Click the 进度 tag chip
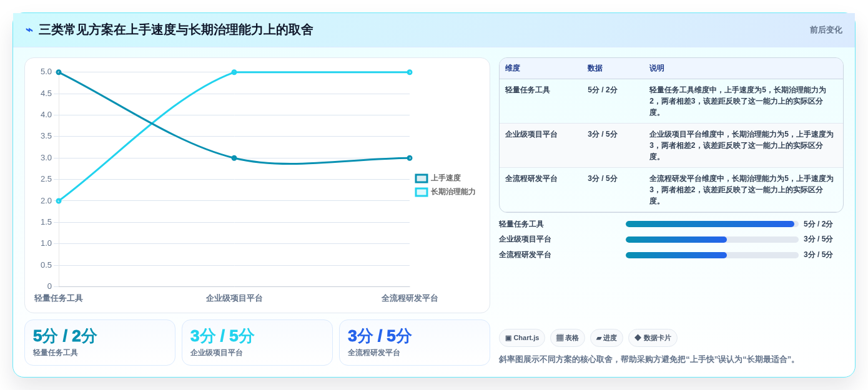The image size is (868, 390). [x=606, y=338]
